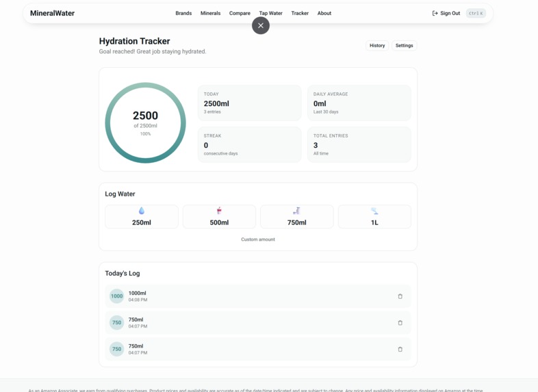
Task: Log 250ml of water
Action: point(142,217)
